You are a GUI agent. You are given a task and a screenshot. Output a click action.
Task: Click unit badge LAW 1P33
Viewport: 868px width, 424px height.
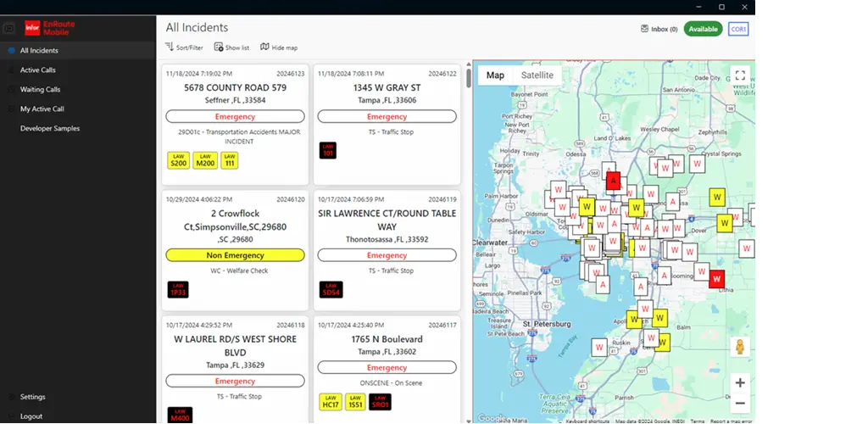178,289
